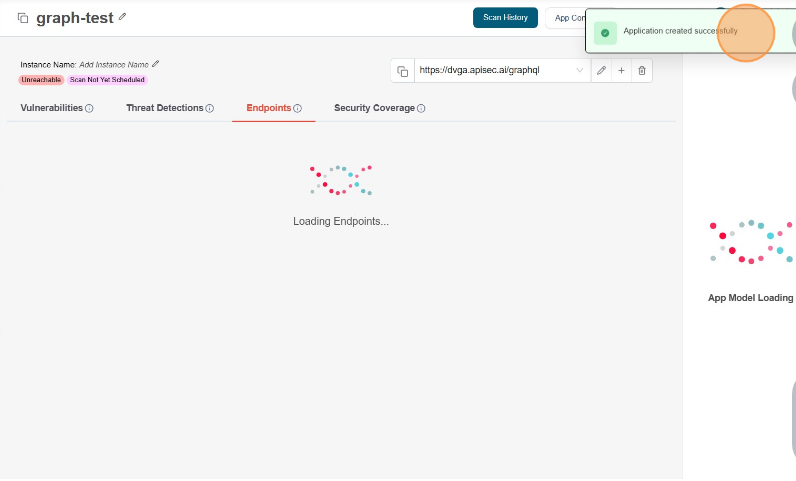Screen dimensions: 796x481
Task: Edit the instance name with pencil icon
Action: click(x=155, y=64)
